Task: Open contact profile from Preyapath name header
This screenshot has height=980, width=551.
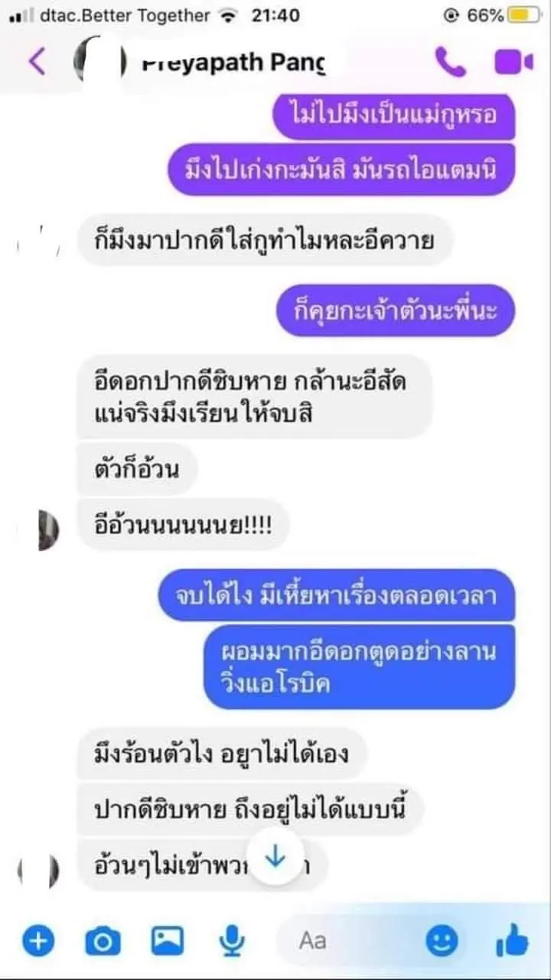Action: (x=234, y=63)
